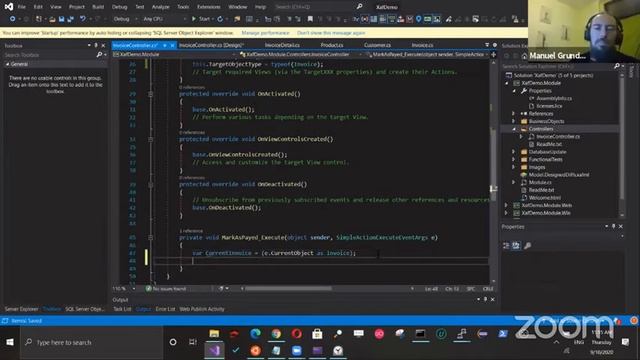This screenshot has height=360, width=640.
Task: Switch to the Customer.cs tab
Action: click(377, 45)
